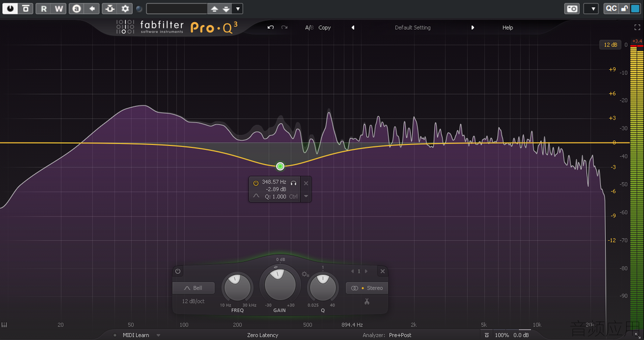The width and height of the screenshot is (644, 340).
Task: Click the 100% gain scale value
Action: click(x=501, y=335)
